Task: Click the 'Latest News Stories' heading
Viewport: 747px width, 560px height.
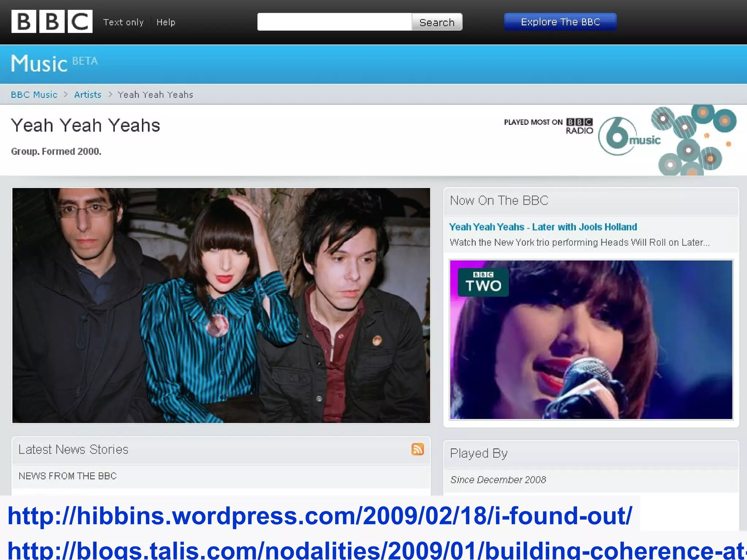Action: coord(73,450)
